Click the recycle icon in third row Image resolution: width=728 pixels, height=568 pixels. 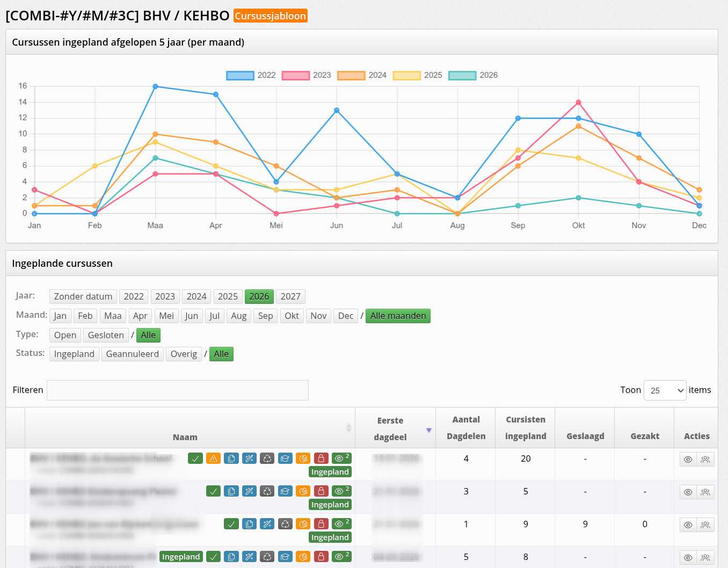pos(285,524)
